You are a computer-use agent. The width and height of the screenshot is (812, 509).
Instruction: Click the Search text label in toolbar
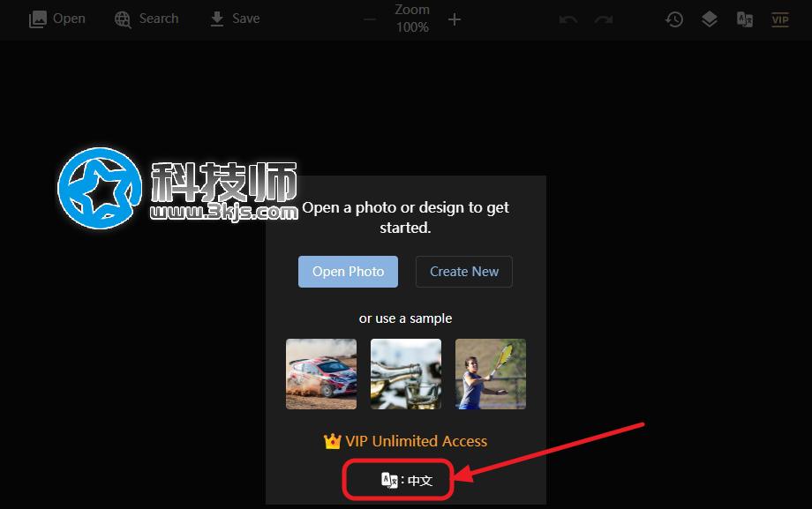[x=159, y=19]
